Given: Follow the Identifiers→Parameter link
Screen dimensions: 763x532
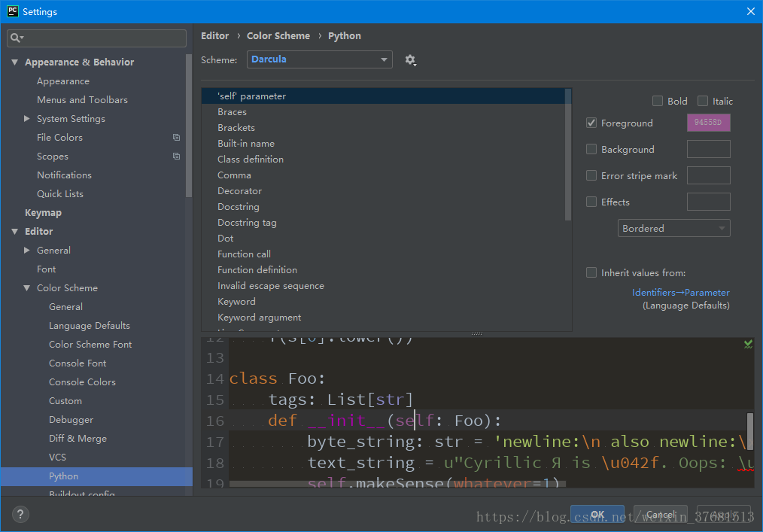Looking at the screenshot, I should 680,293.
